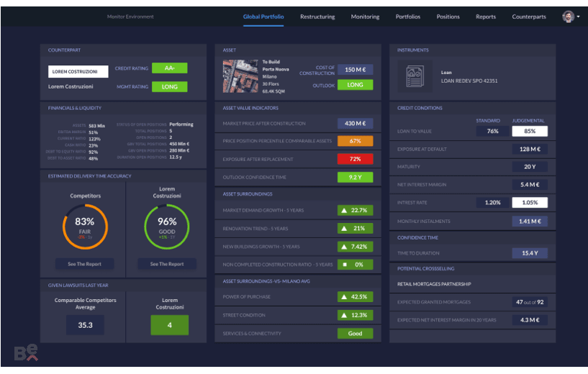The width and height of the screenshot is (588, 374).
Task: Click the red 72% exposure badge
Action: [x=355, y=159]
